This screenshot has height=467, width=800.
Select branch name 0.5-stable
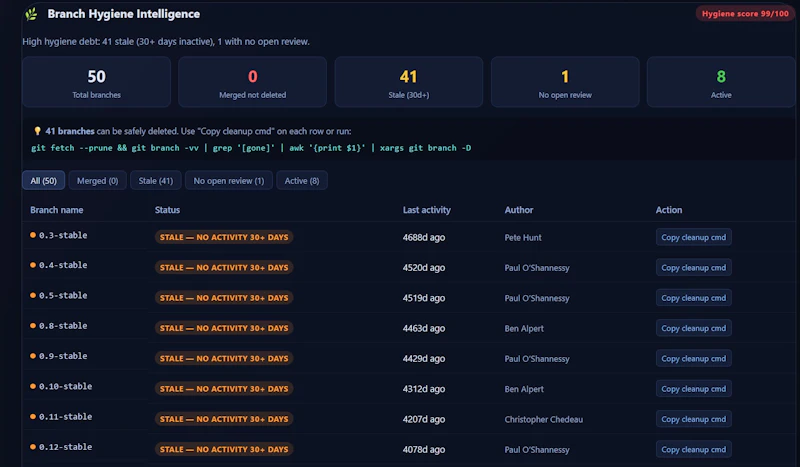pyautogui.click(x=63, y=296)
